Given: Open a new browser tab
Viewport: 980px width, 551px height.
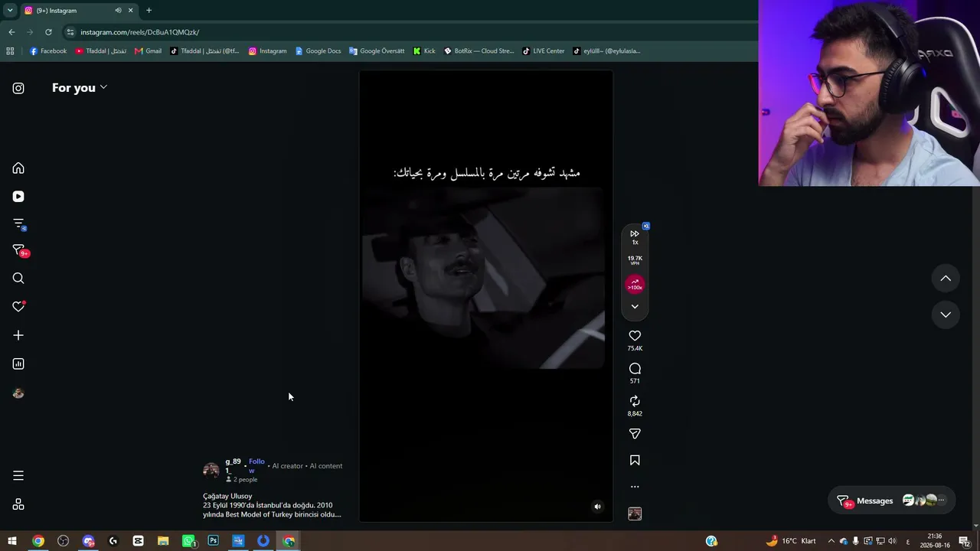Looking at the screenshot, I should (149, 11).
